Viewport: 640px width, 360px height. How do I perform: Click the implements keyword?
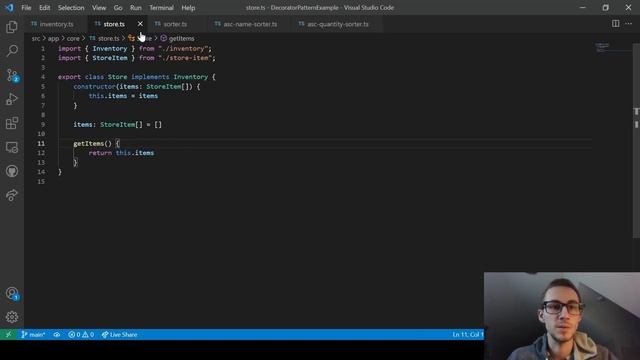150,77
